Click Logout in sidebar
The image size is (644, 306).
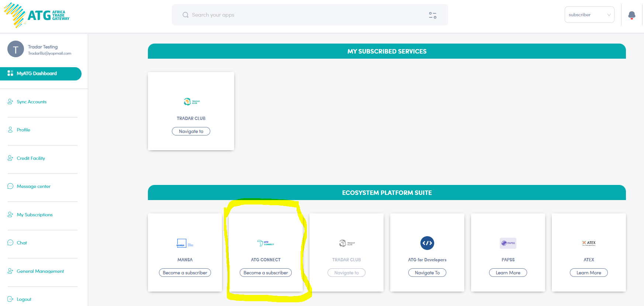(x=24, y=299)
